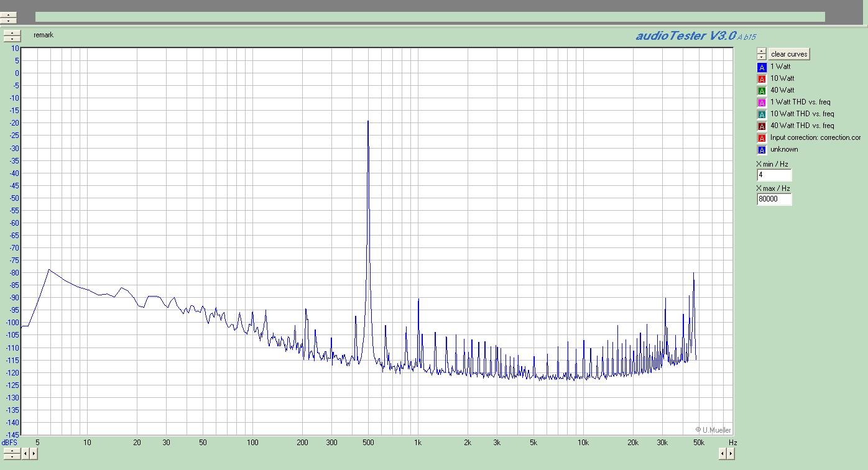Click the Hz axis unit label
868x470 pixels.
732,443
